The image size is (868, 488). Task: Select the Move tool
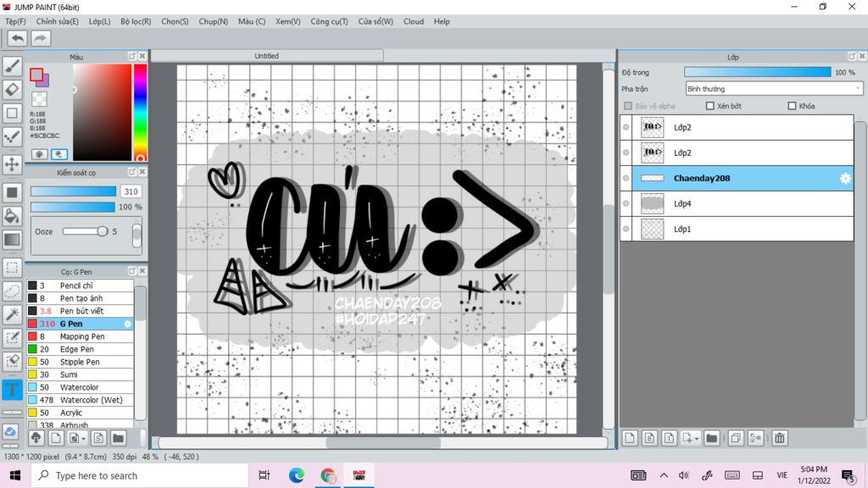(12, 164)
